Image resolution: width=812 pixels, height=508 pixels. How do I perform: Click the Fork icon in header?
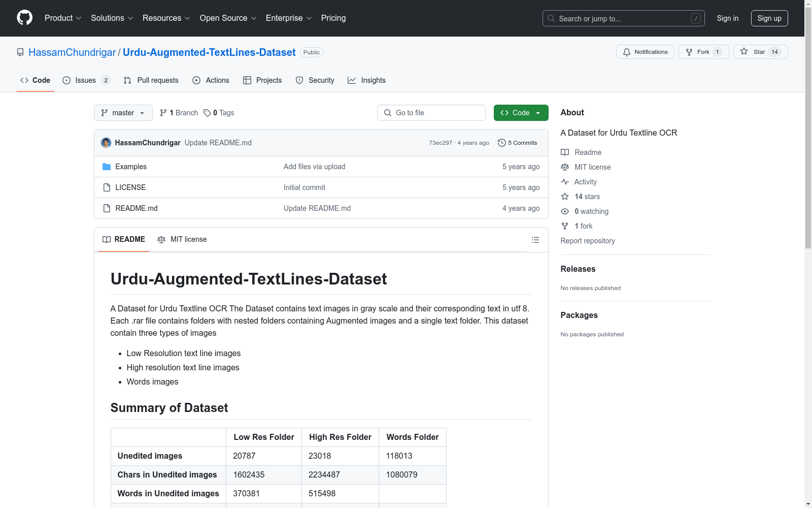point(689,52)
